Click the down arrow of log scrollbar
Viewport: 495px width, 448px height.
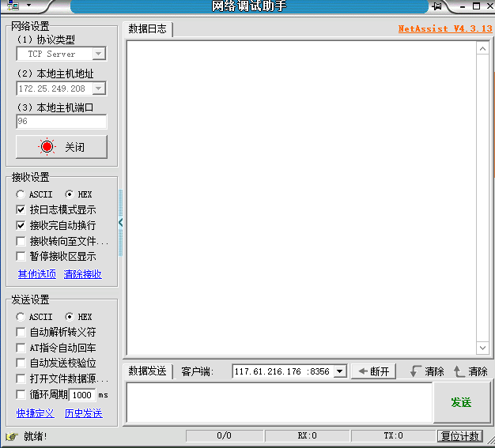[x=483, y=348]
